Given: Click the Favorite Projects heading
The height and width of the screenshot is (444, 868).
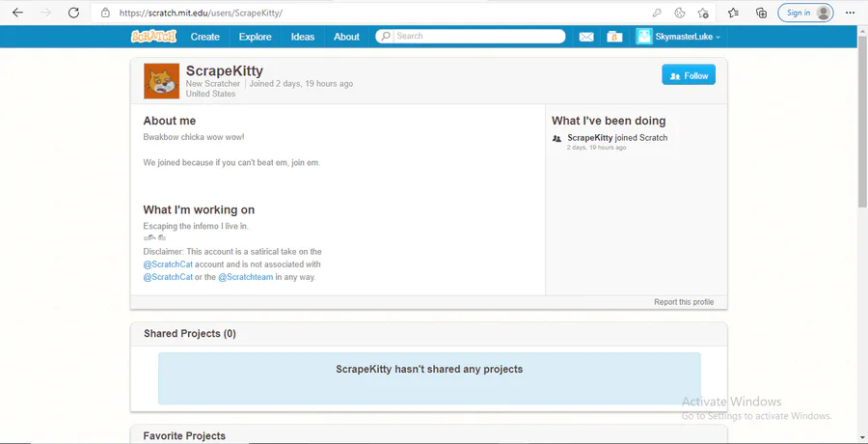Looking at the screenshot, I should [x=184, y=436].
